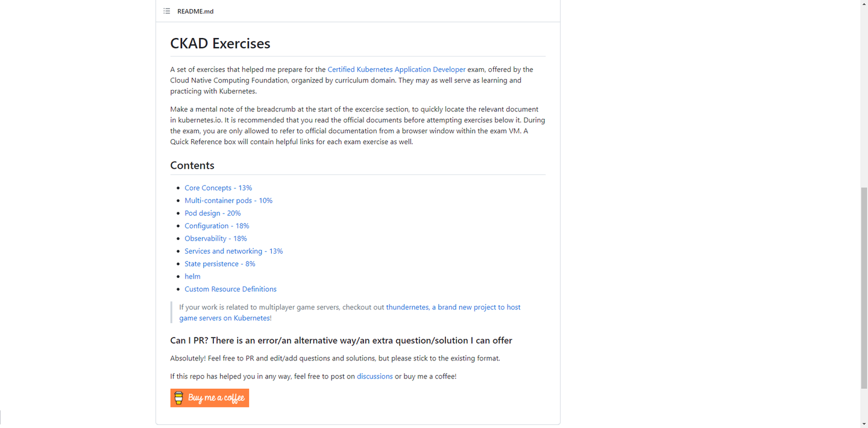
Task: Open the discussions link
Action: click(375, 376)
